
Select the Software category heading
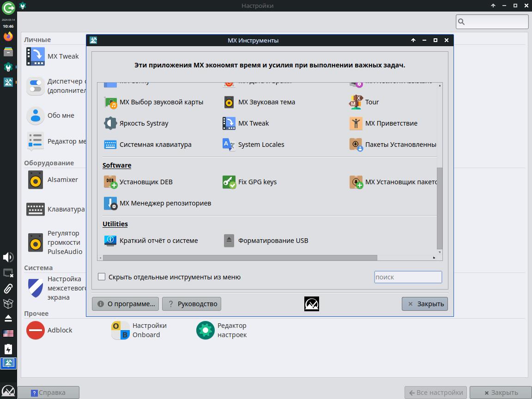coord(117,165)
